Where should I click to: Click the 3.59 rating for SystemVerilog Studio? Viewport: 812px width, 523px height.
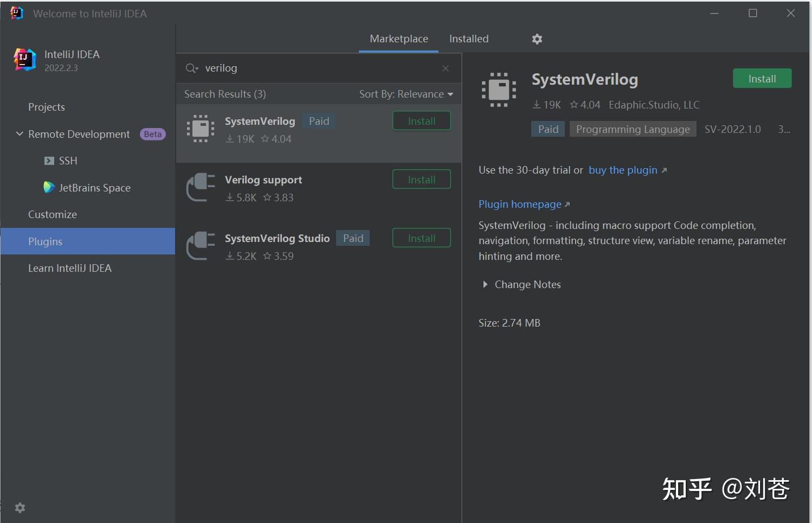point(279,256)
